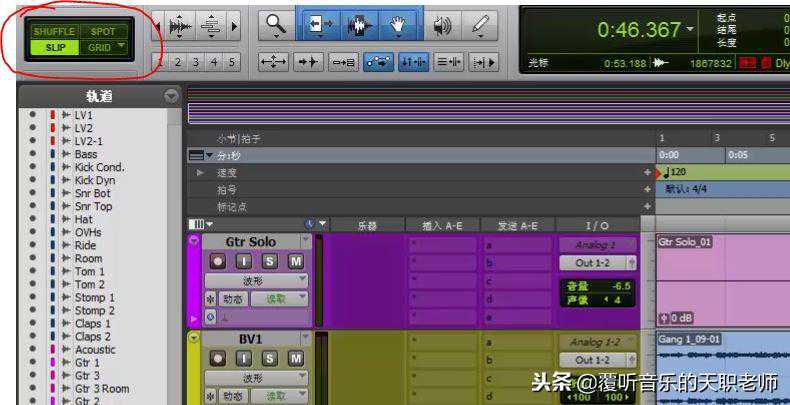Select Kick Cond. in the track list
The image size is (790, 405).
pos(99,167)
